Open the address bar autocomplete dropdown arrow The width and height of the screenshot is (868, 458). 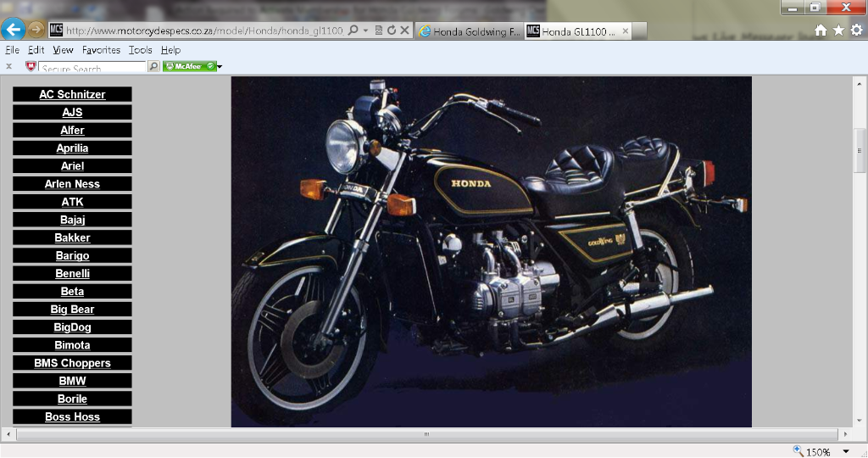tap(365, 31)
